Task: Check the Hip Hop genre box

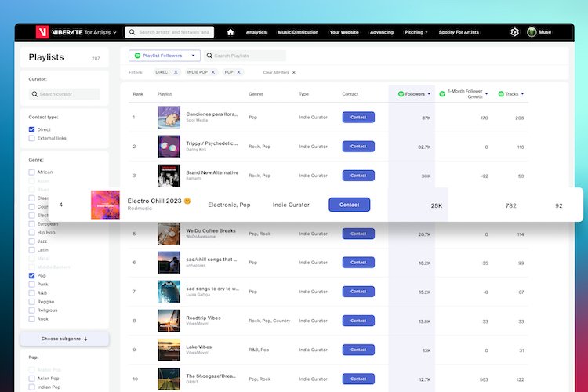Action: (x=31, y=233)
